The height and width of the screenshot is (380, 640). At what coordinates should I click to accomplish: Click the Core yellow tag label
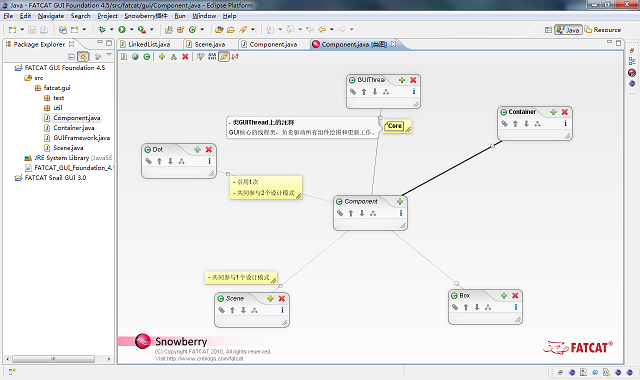click(395, 126)
